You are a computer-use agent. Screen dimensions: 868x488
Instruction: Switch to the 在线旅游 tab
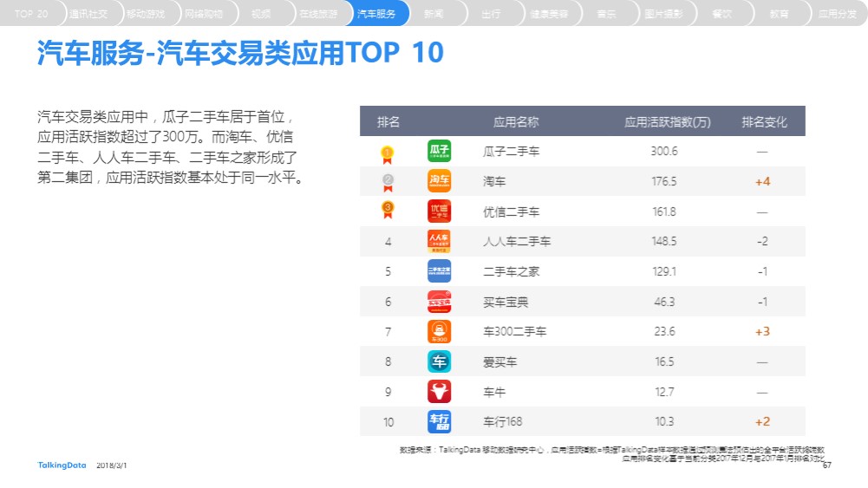point(319,13)
